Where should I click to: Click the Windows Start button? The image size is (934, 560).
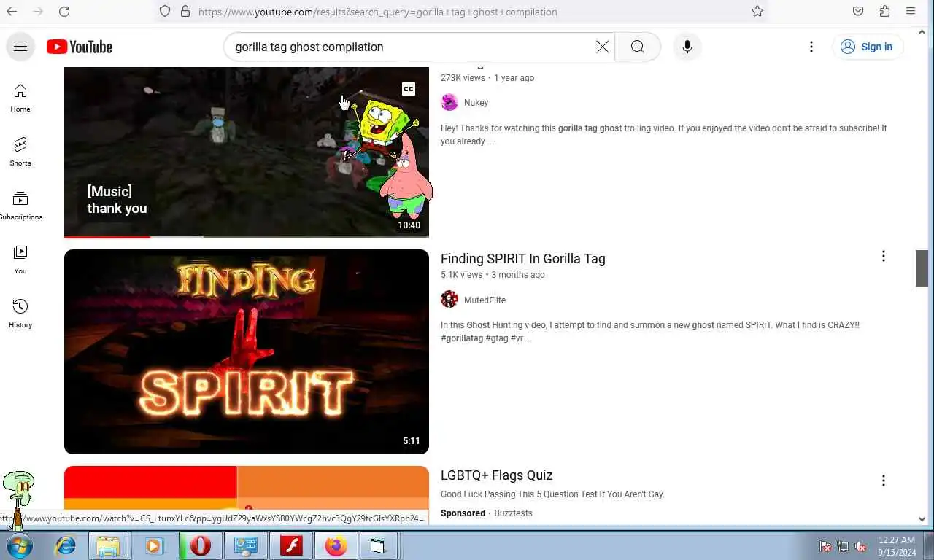click(20, 545)
